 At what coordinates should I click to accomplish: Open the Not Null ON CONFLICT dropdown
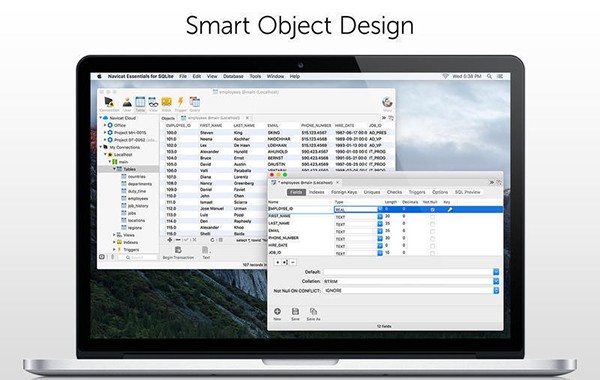[496, 290]
